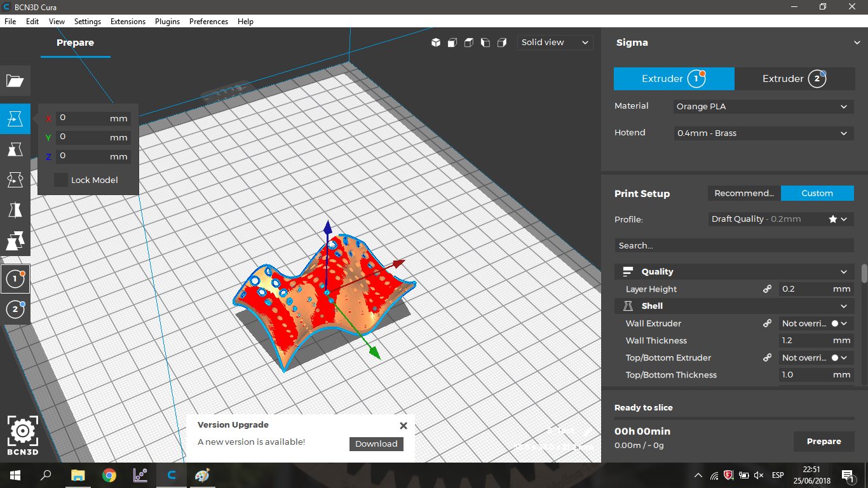Click the ESP language indicator in tray
The height and width of the screenshot is (488, 868).
(777, 475)
